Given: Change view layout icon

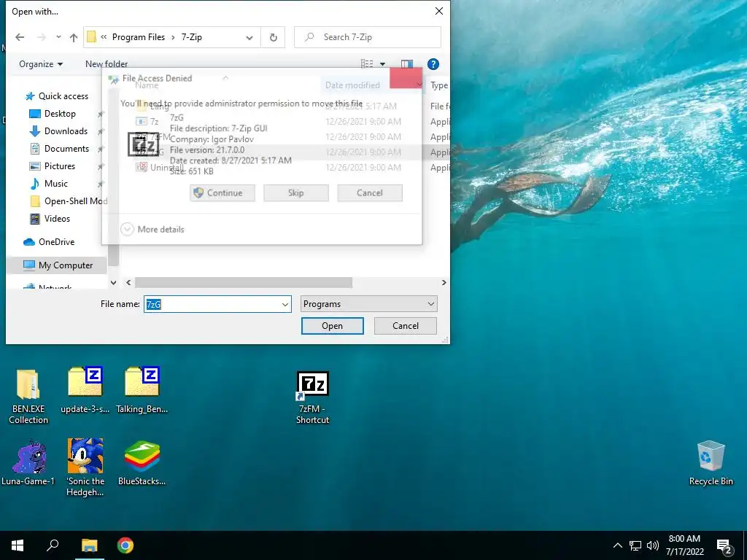Looking at the screenshot, I should (367, 64).
